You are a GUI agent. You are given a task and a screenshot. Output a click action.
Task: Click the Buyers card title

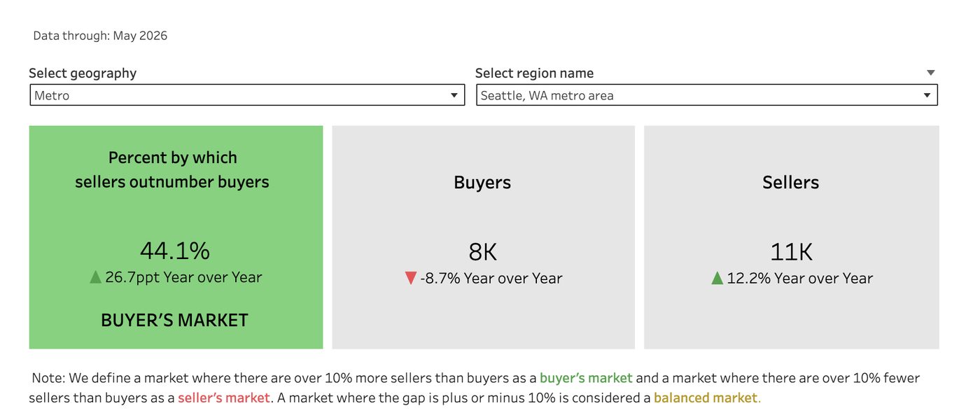tap(482, 183)
